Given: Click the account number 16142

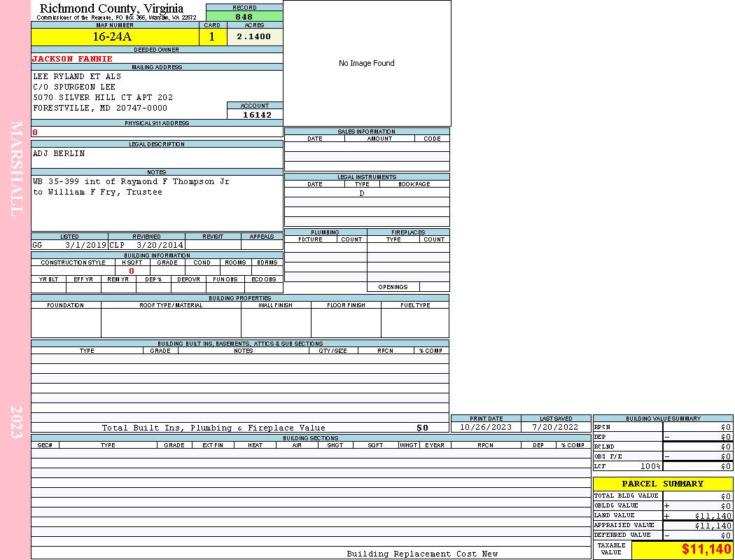Looking at the screenshot, I should tap(257, 115).
